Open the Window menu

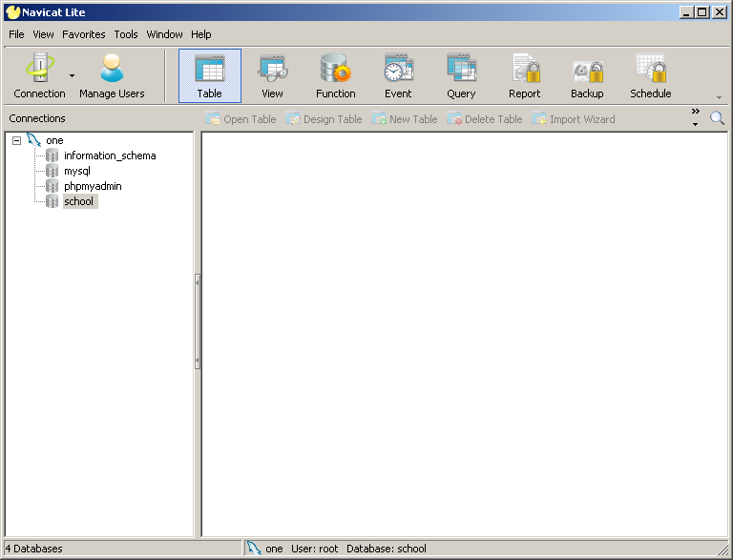(164, 34)
